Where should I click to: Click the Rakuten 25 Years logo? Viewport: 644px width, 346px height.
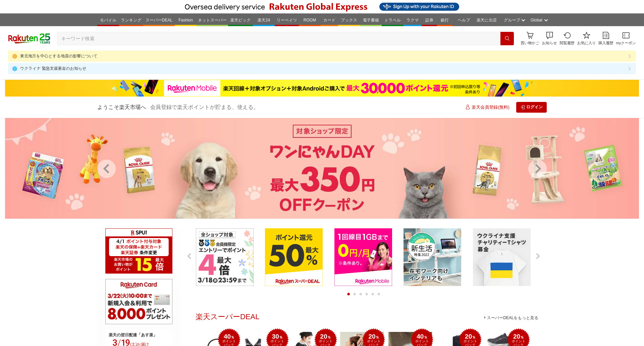[x=29, y=39]
